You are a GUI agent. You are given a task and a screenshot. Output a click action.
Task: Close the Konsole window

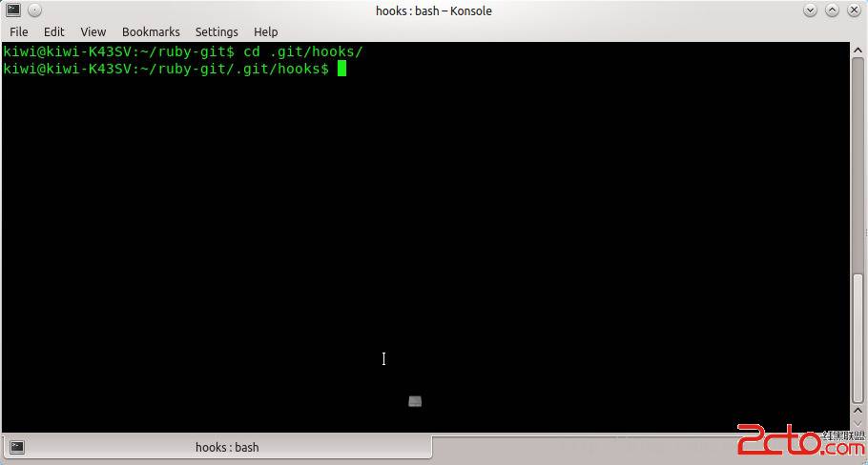coord(854,10)
